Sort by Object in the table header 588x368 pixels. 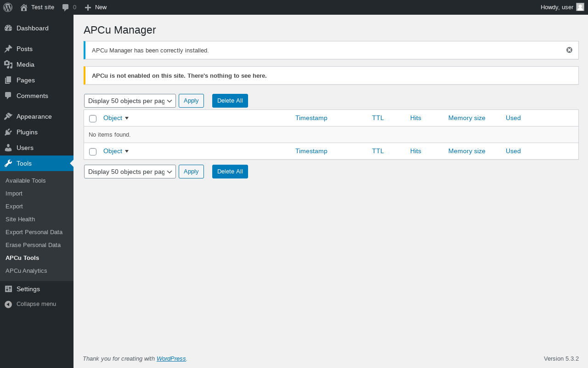(113, 118)
